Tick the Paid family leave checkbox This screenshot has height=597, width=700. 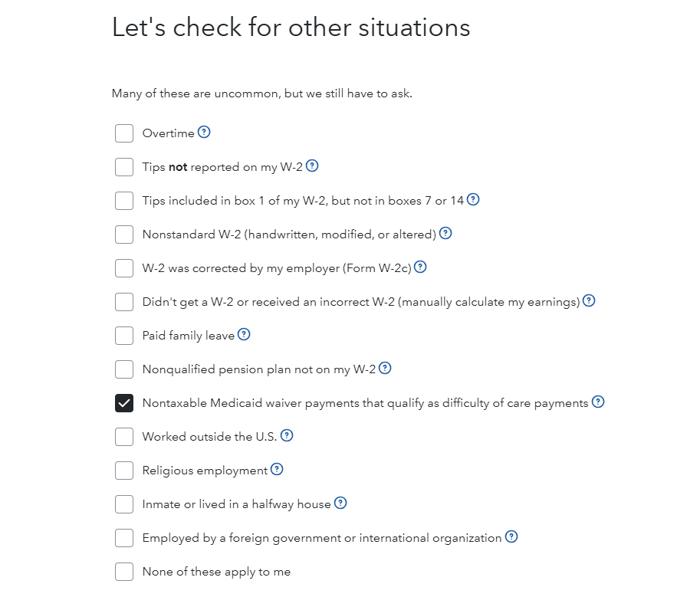pos(124,336)
